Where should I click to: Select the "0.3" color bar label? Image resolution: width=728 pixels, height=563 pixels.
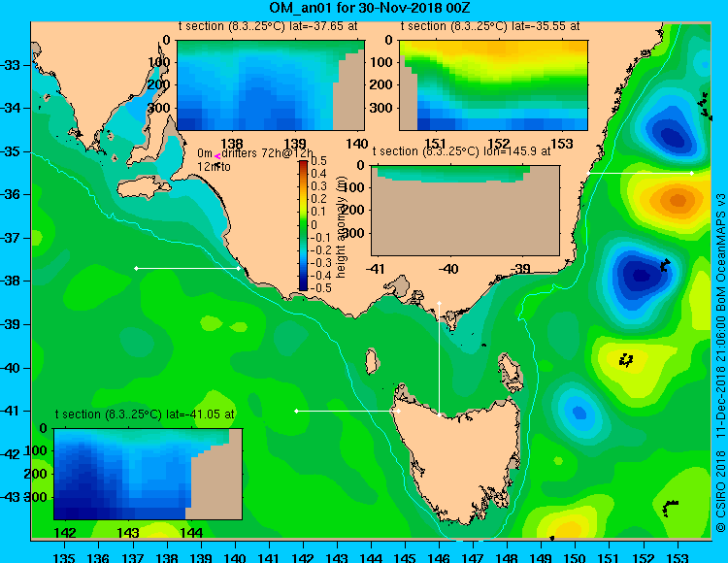[318, 186]
